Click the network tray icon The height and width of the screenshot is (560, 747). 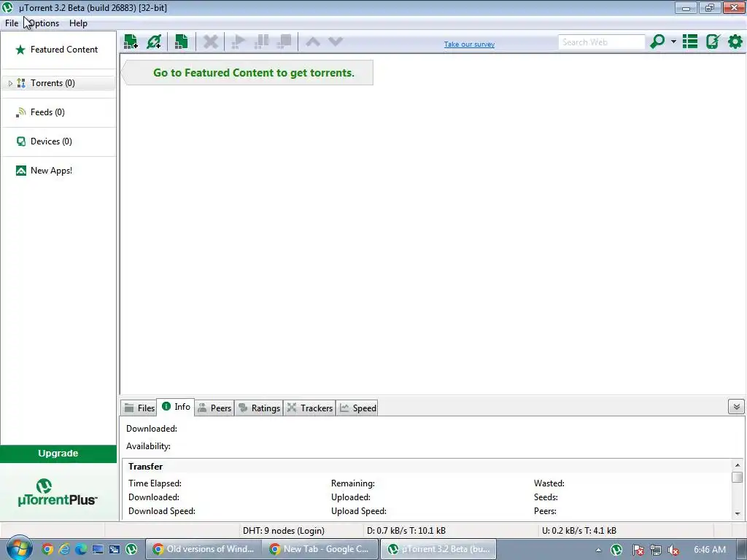click(656, 550)
